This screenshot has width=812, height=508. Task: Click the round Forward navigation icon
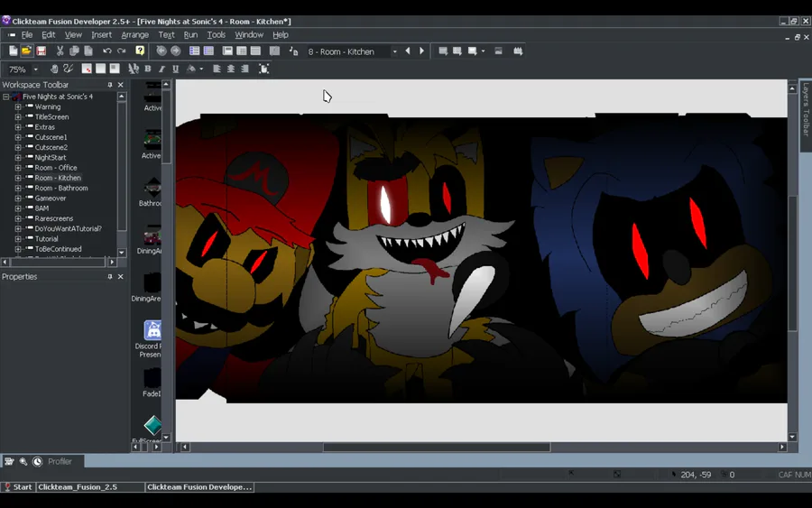click(176, 51)
